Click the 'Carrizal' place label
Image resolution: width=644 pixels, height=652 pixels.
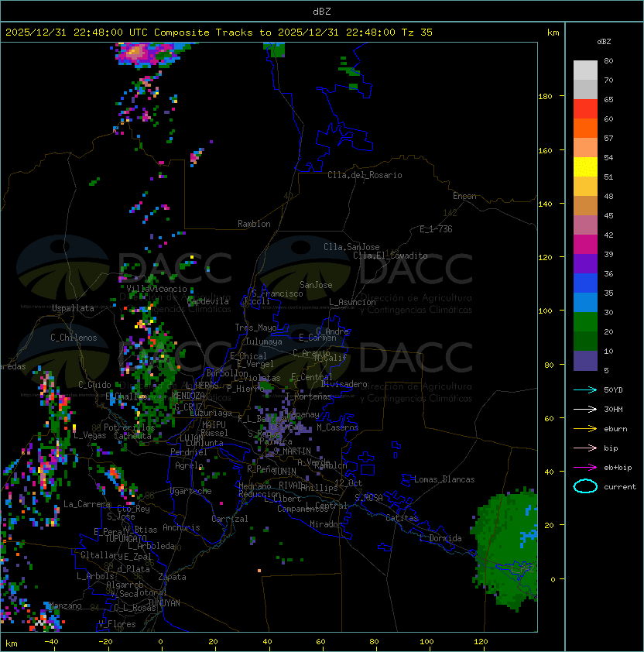pyautogui.click(x=230, y=519)
